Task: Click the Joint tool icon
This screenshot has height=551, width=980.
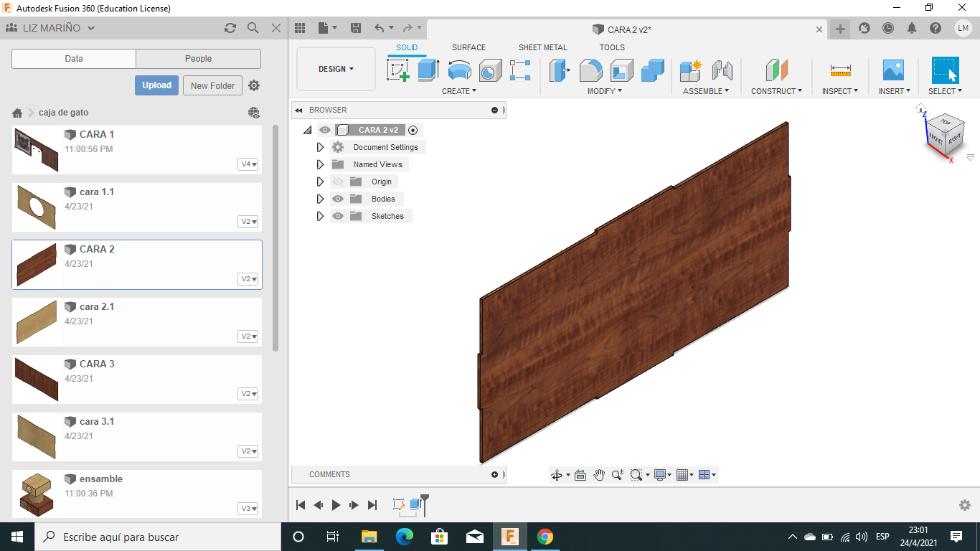Action: pos(722,70)
